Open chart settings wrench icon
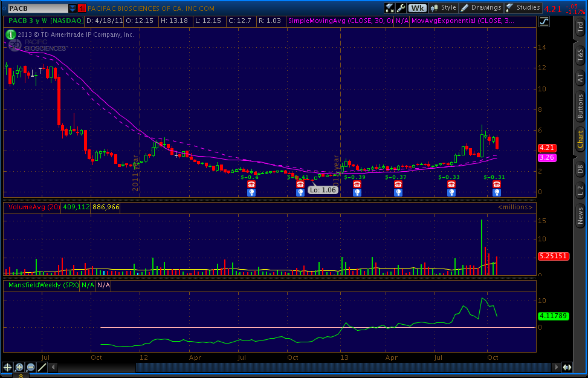Screen dimensions: 588x378 point(401,8)
